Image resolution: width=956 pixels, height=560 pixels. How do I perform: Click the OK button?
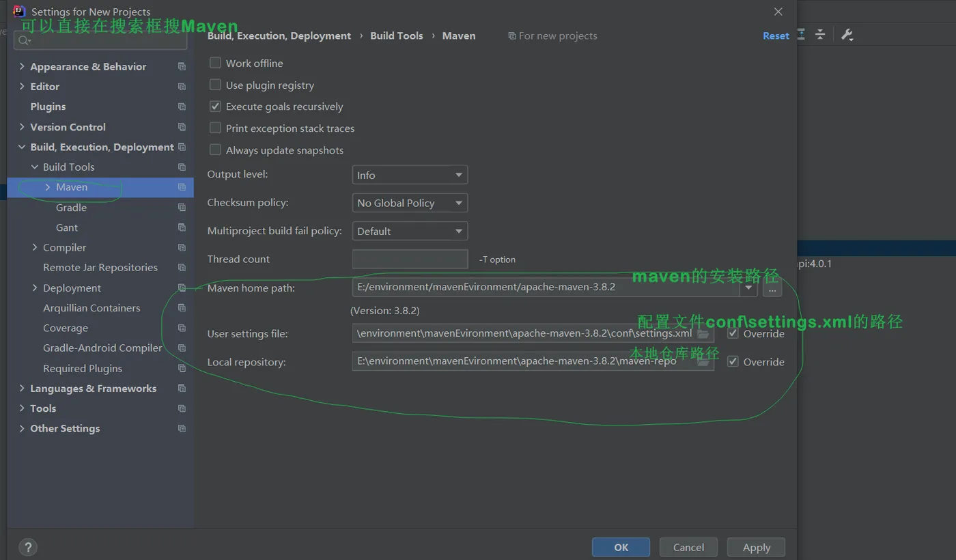coord(621,547)
